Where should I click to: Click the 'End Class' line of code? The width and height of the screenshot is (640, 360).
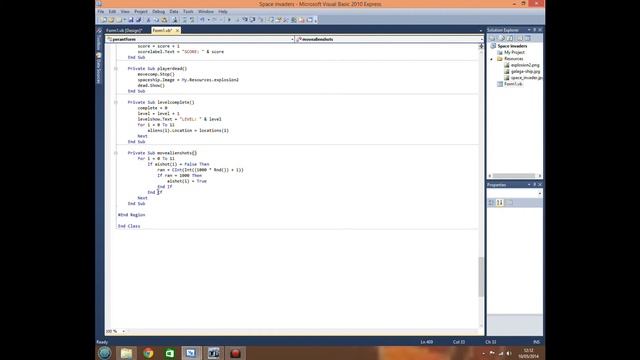(129, 226)
